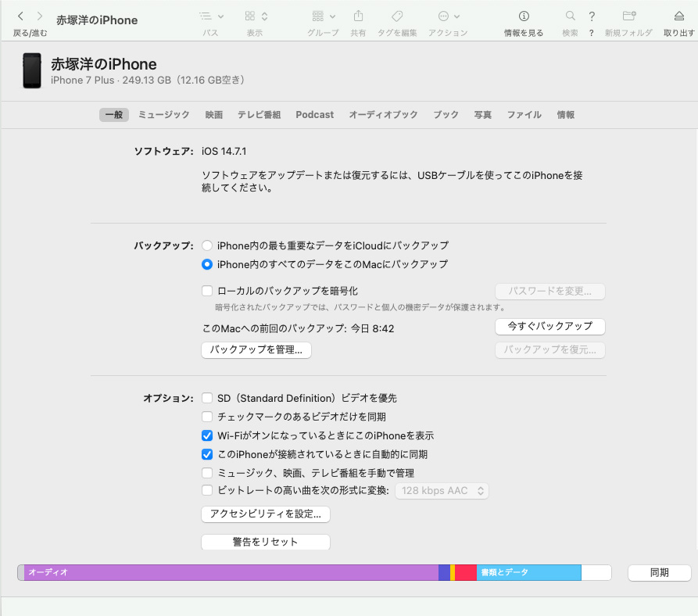Click バックアップを管理... button
The image size is (698, 616).
[256, 350]
